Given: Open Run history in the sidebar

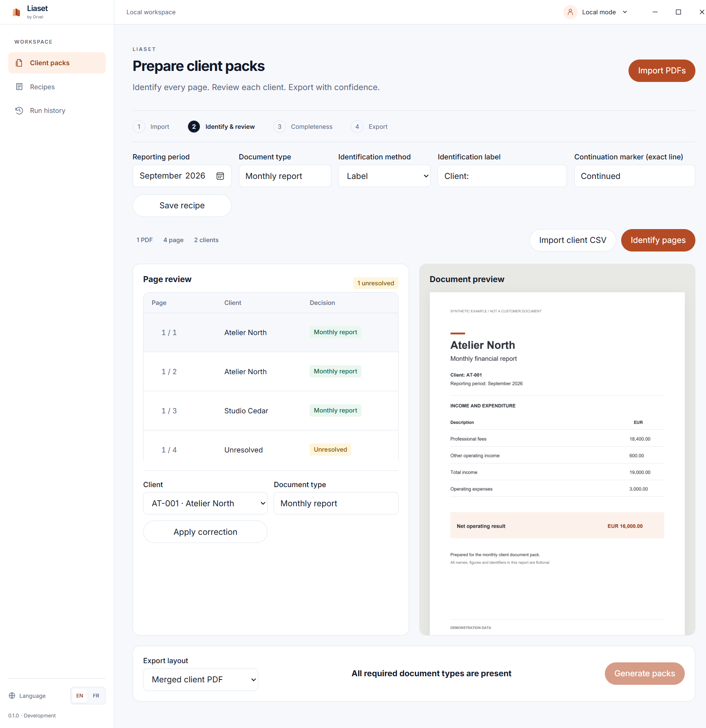Looking at the screenshot, I should tap(57, 110).
